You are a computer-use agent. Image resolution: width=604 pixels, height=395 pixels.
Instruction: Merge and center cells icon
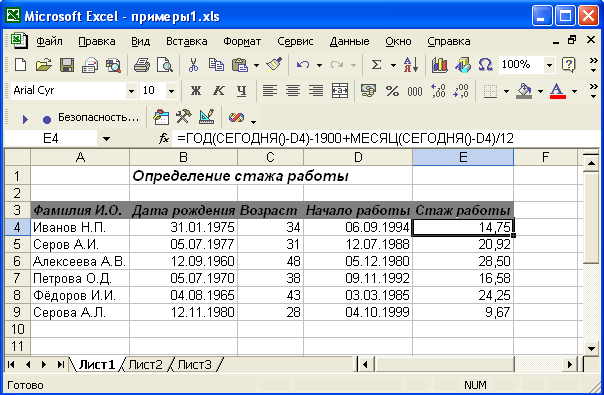[x=340, y=91]
